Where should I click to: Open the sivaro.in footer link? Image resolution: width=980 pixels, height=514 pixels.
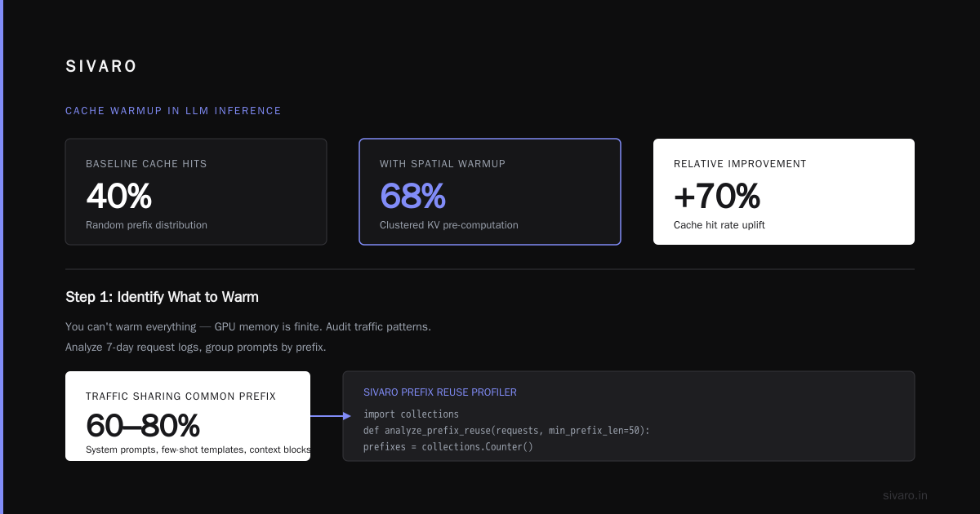pos(905,495)
